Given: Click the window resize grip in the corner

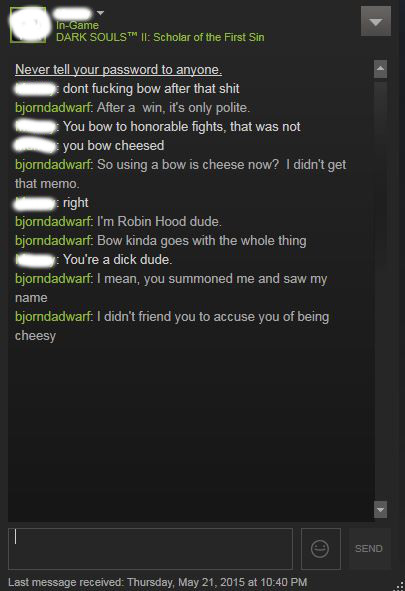Looking at the screenshot, I should [x=400, y=586].
